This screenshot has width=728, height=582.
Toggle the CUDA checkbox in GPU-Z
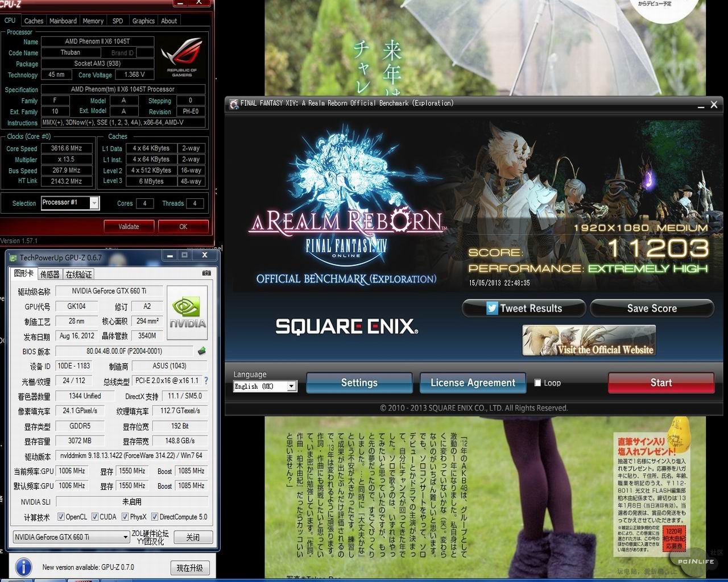[95, 517]
